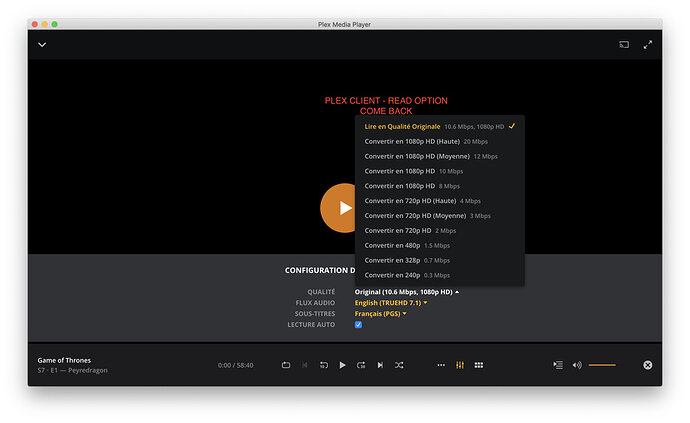690x423 pixels.
Task: Open Sous-titres Français (PGS) dropdown
Action: click(x=380, y=314)
